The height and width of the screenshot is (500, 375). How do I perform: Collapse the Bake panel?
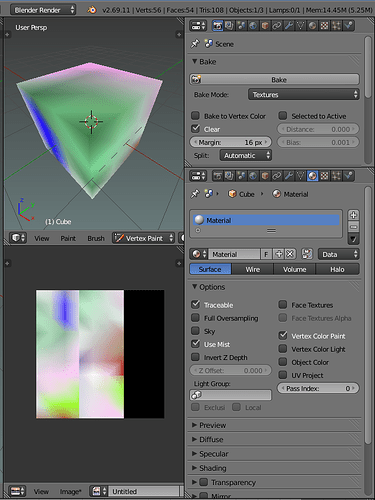(x=204, y=62)
